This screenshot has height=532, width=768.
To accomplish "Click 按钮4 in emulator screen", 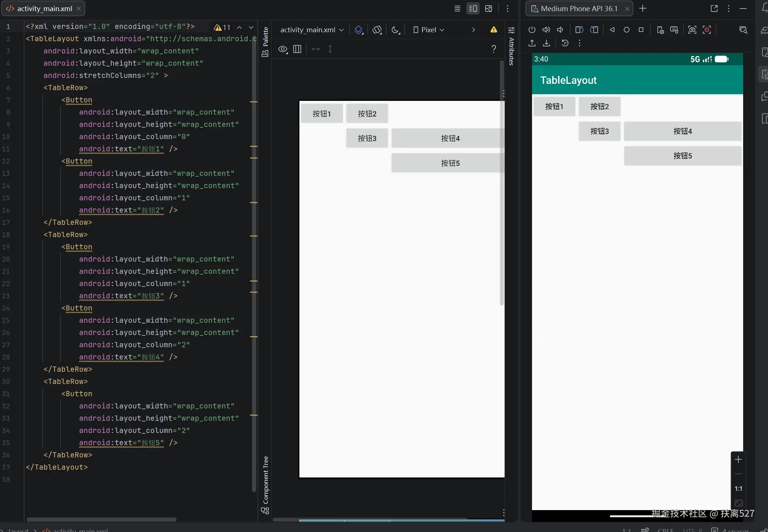I will 682,131.
